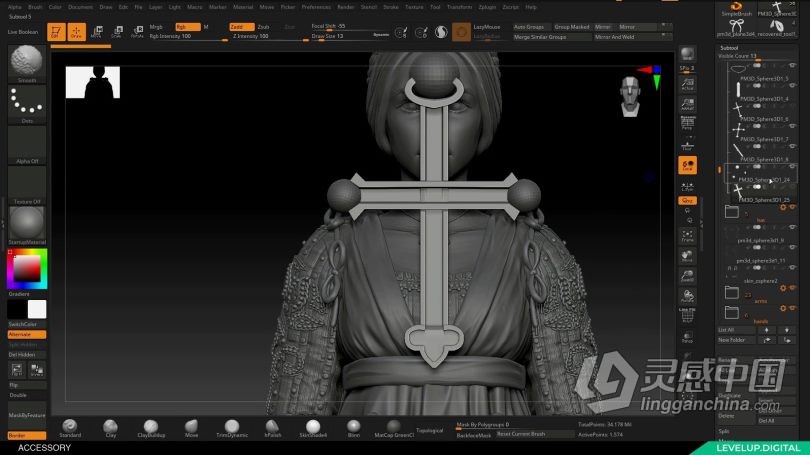The width and height of the screenshot is (810, 455).
Task: Open the StartupMaterial picker
Action: [27, 226]
